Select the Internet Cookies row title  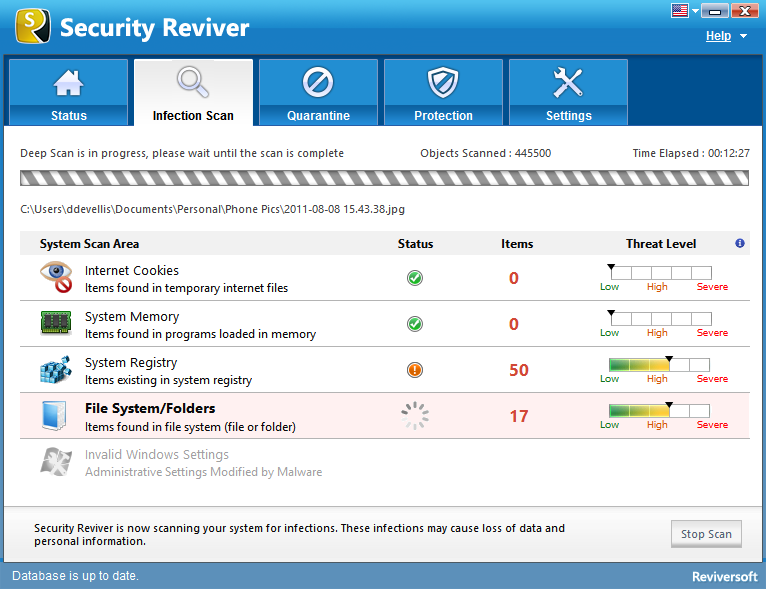click(132, 271)
